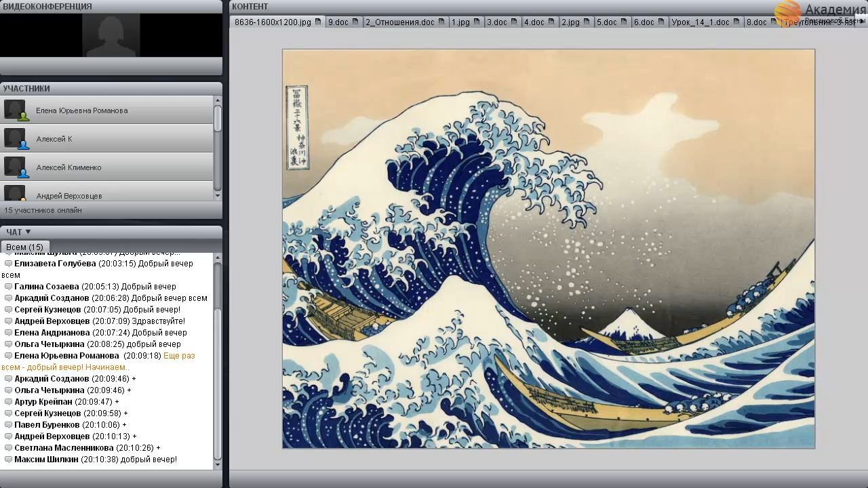This screenshot has height=488, width=868.
Task: Click the 8636-1600x1200.jpg tab document icon
Action: (x=319, y=22)
